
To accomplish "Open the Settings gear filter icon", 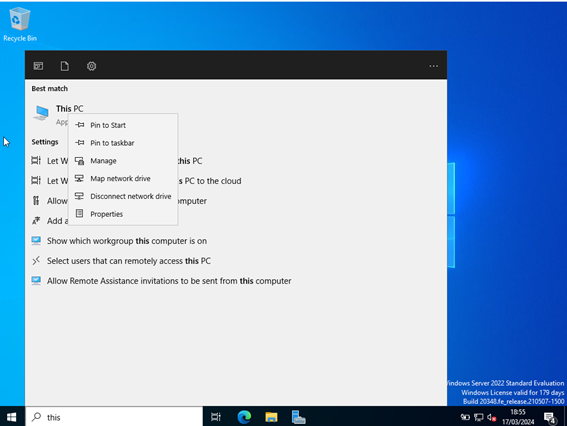I will click(x=91, y=66).
